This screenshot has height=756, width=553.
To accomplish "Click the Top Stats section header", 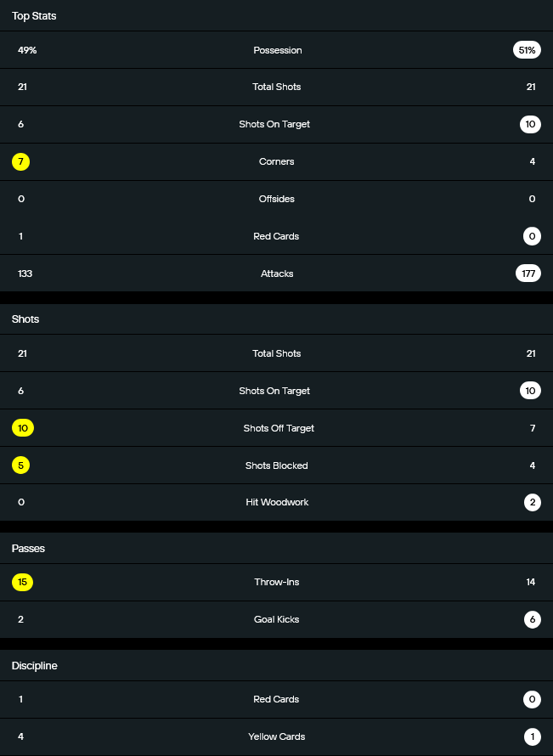I will [x=34, y=16].
